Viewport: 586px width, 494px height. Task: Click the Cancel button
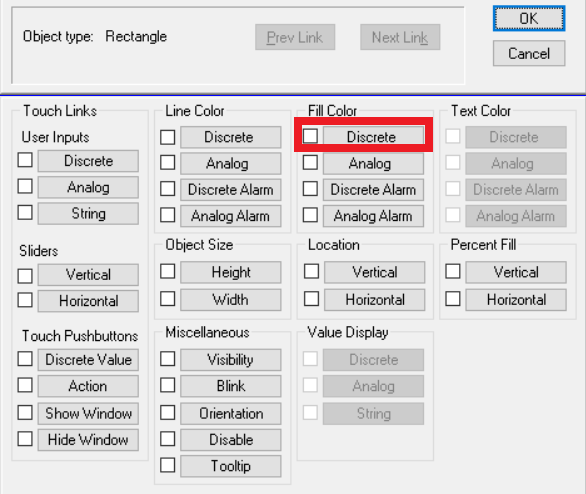click(529, 53)
